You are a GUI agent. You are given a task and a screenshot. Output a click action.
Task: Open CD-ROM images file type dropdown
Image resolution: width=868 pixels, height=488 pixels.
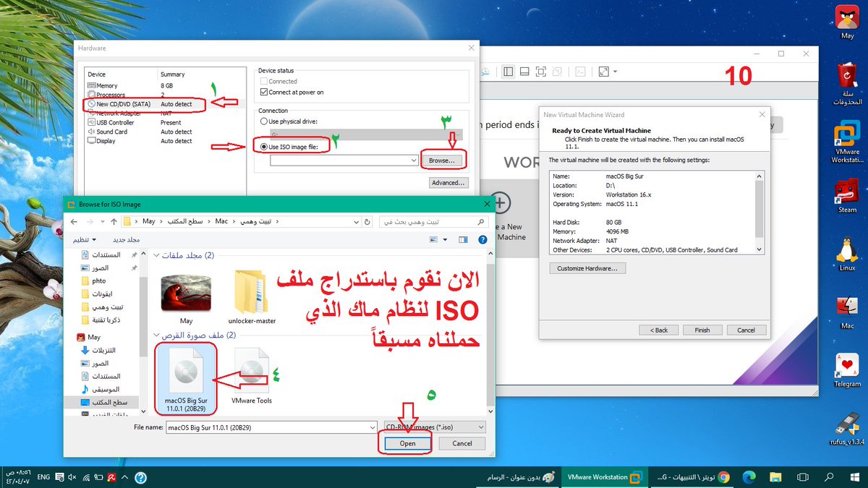point(434,427)
